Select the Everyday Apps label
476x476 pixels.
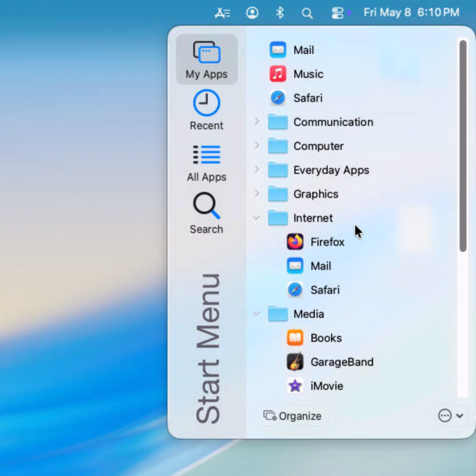pyautogui.click(x=331, y=170)
